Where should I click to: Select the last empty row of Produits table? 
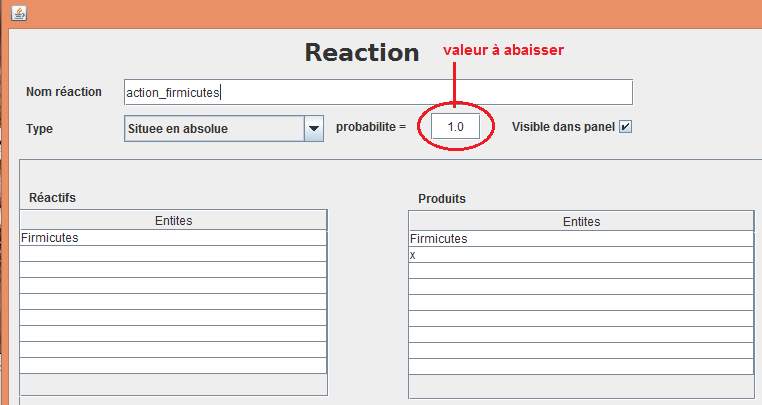tap(581, 367)
